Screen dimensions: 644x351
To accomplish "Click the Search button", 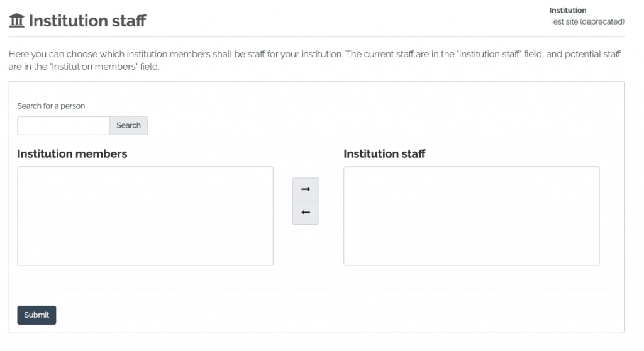I will [x=128, y=126].
